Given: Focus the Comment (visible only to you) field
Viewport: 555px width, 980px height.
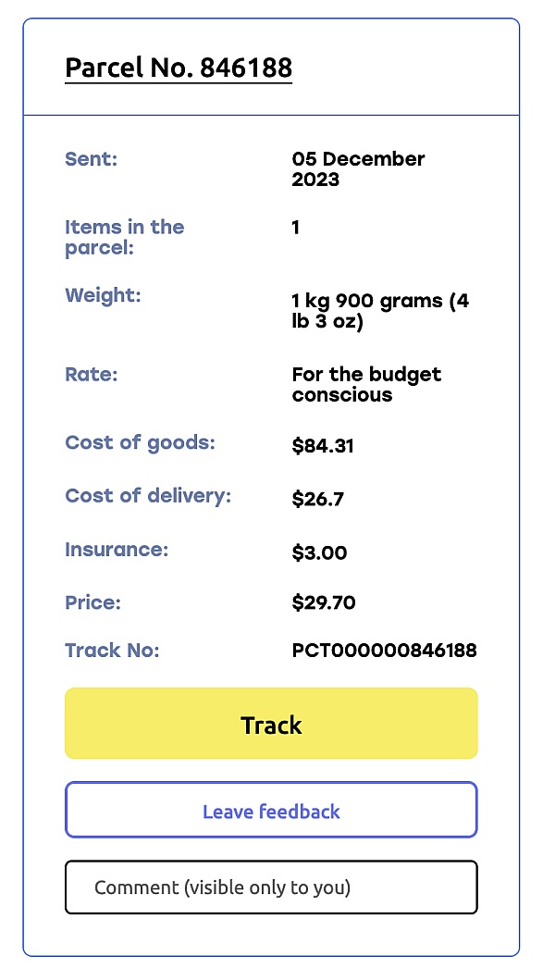Looking at the screenshot, I should [271, 887].
